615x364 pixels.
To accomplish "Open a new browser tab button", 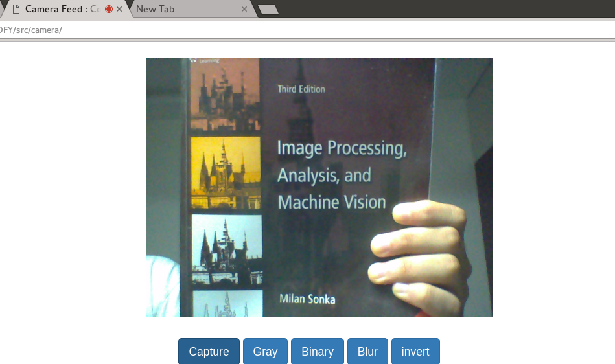I will (x=269, y=9).
